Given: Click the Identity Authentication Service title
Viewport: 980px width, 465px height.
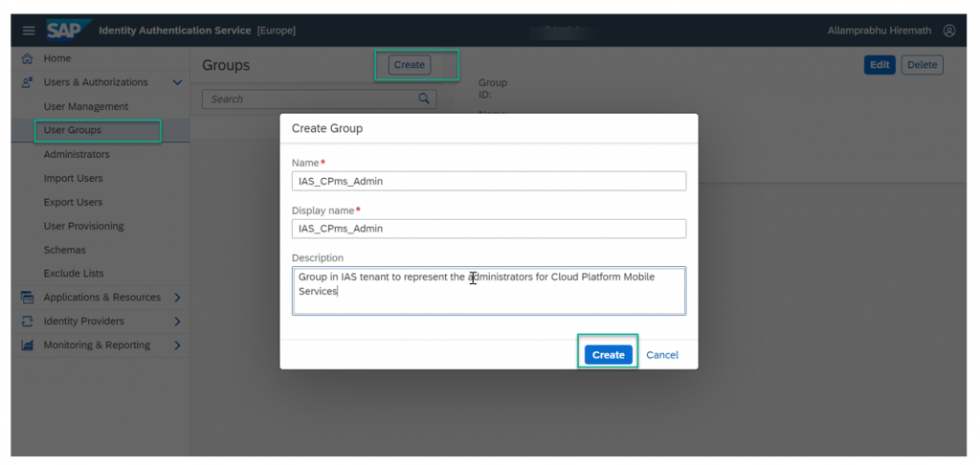Looking at the screenshot, I should tap(175, 31).
